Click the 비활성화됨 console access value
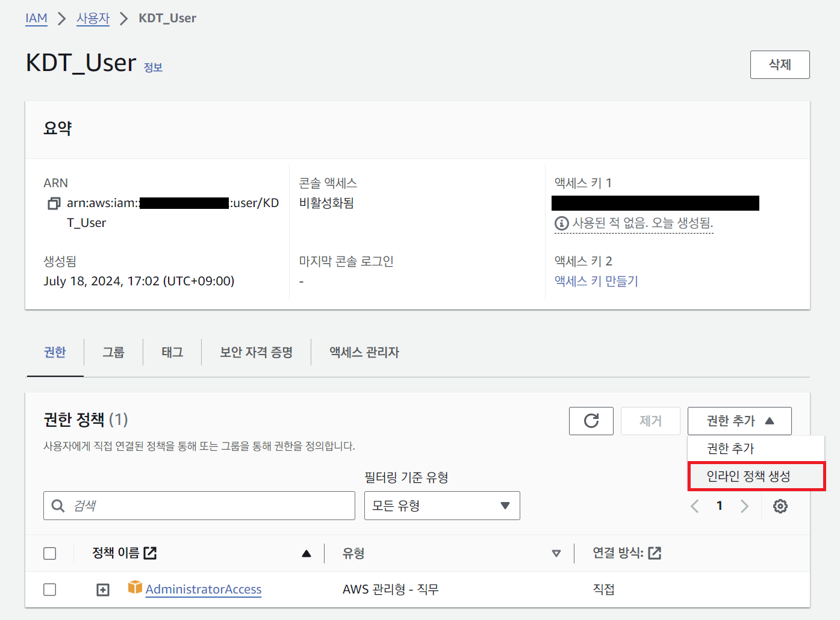The height and width of the screenshot is (620, 840). 326,203
